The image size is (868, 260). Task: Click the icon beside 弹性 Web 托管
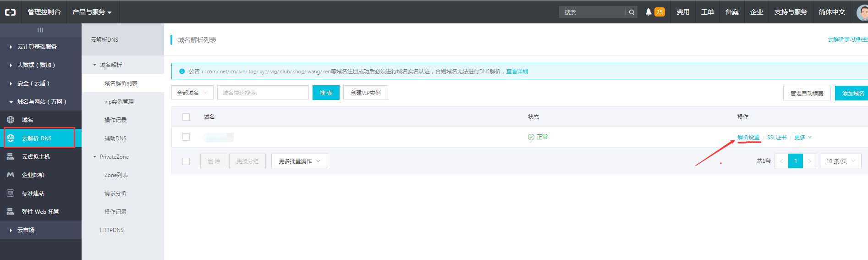(x=11, y=211)
